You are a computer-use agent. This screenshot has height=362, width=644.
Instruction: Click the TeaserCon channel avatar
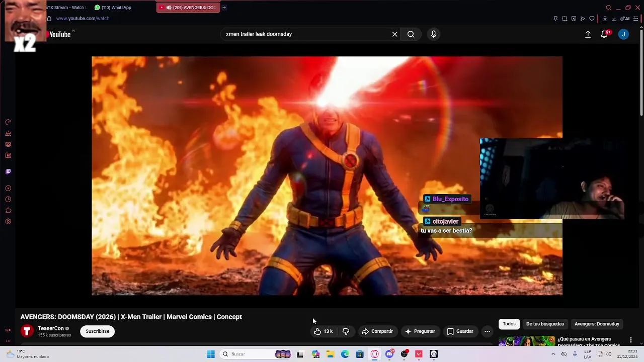pyautogui.click(x=27, y=331)
